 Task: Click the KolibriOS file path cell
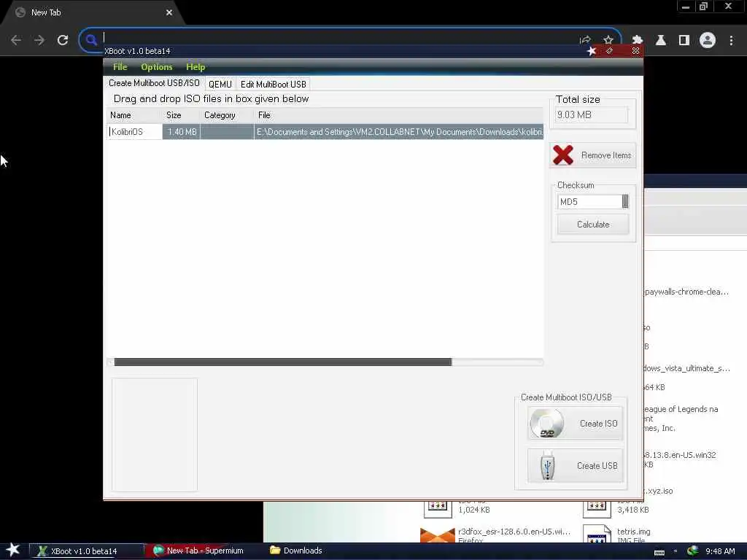point(399,132)
